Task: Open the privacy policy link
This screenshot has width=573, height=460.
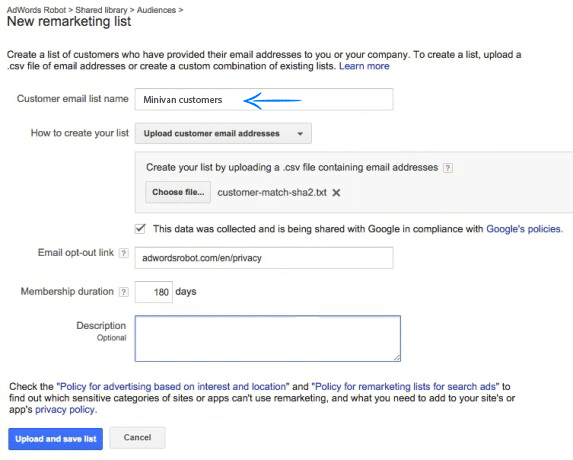Action: 66,410
